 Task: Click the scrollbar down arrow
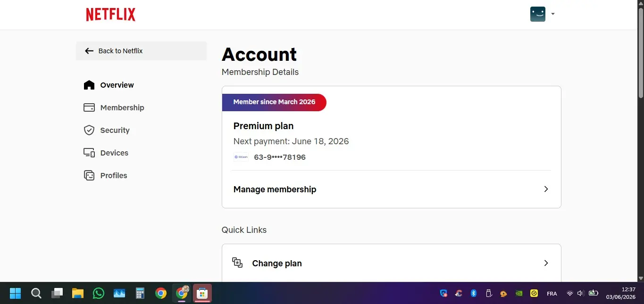(x=641, y=279)
